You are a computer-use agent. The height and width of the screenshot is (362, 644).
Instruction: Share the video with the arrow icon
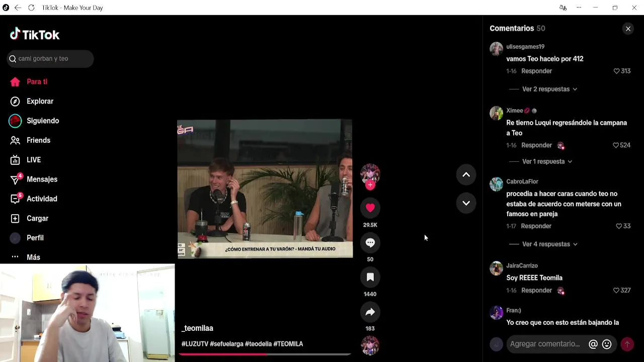(x=370, y=312)
